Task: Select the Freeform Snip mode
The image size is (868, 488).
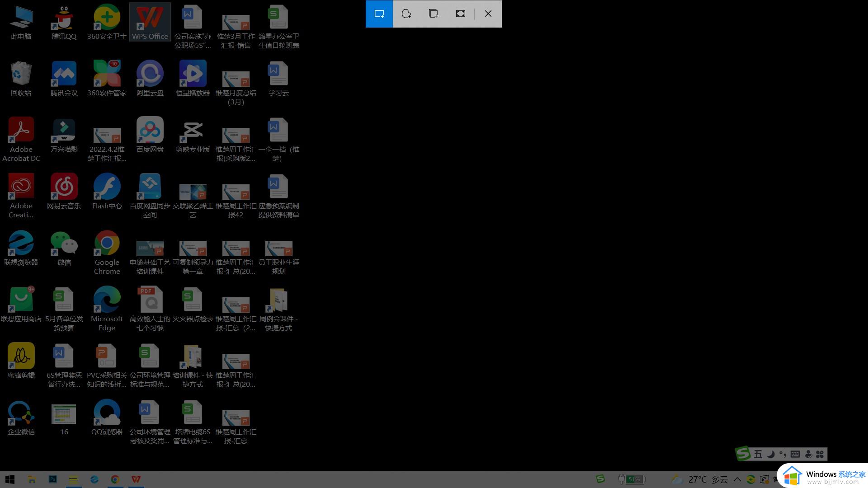Action: tap(406, 14)
